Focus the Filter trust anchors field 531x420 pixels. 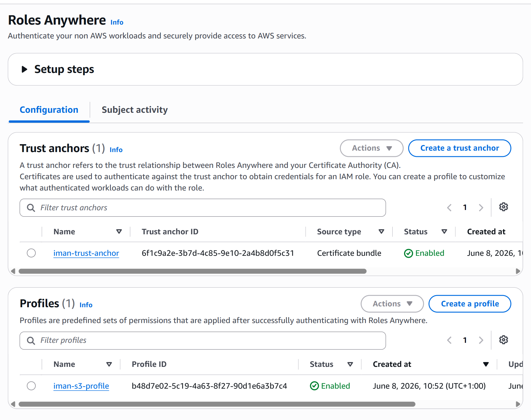click(203, 208)
